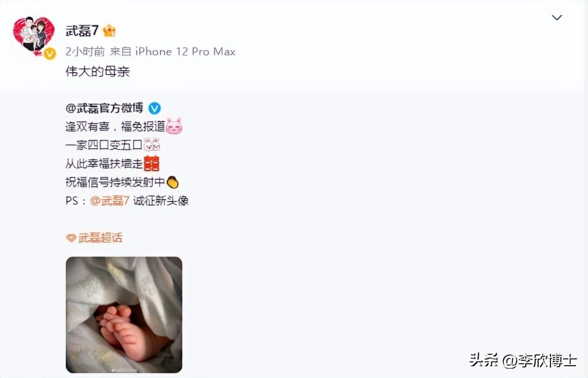Enlarge the baby feet photo thumbnail
This screenshot has width=588, height=378.
[124, 315]
